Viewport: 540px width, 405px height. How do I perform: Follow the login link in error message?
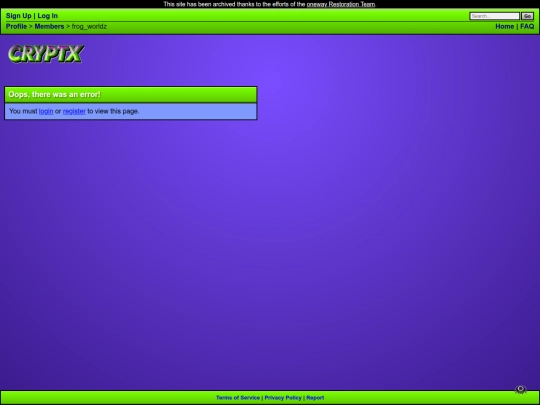46,111
